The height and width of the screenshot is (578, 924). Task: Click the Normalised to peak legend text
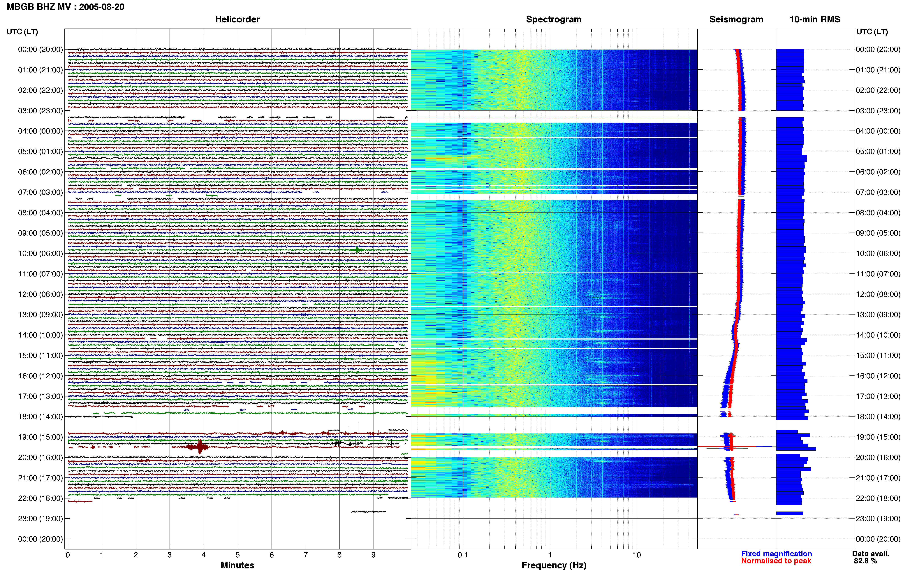tap(776, 561)
